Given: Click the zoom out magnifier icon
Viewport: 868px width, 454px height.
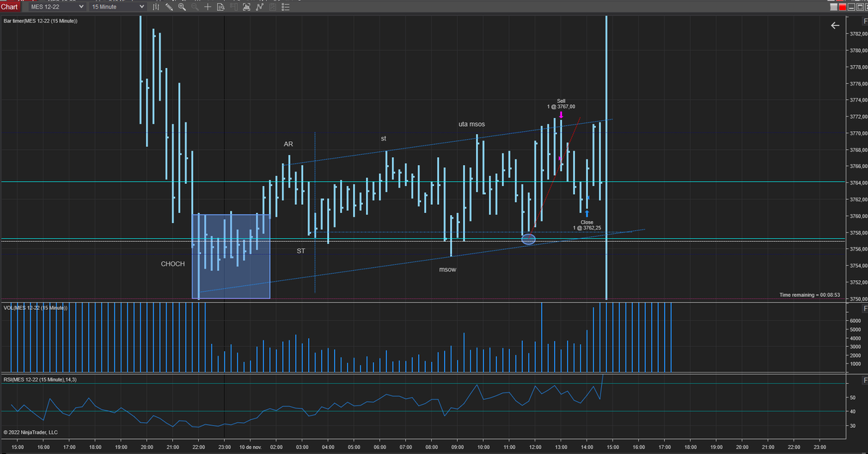Looking at the screenshot, I should (195, 7).
